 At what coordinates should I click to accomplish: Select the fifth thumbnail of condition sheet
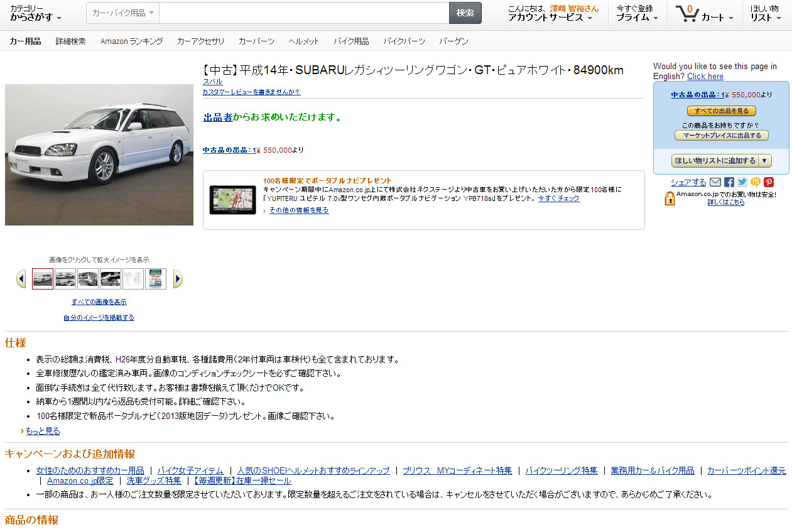133,278
